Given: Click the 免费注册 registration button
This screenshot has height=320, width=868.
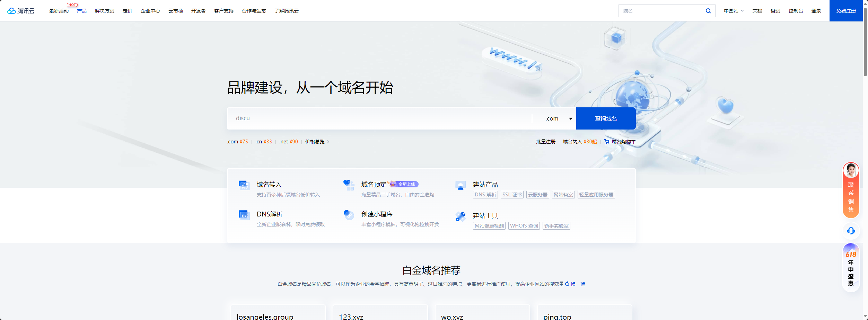Looking at the screenshot, I should 846,10.
